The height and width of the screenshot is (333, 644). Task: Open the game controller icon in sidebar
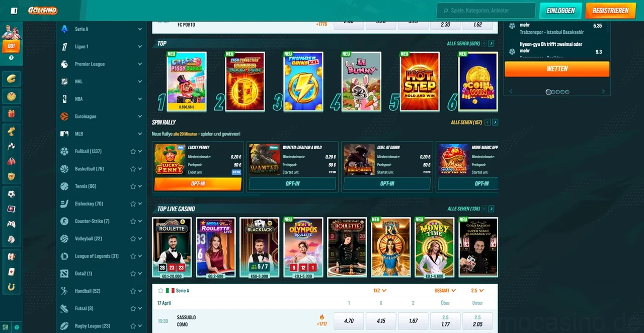click(11, 224)
